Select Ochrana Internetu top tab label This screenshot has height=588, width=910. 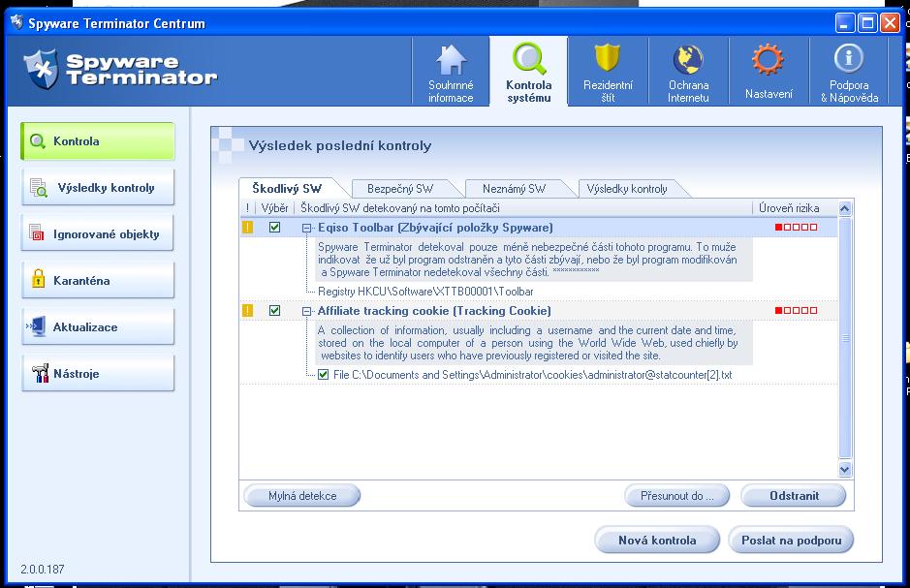point(688,92)
